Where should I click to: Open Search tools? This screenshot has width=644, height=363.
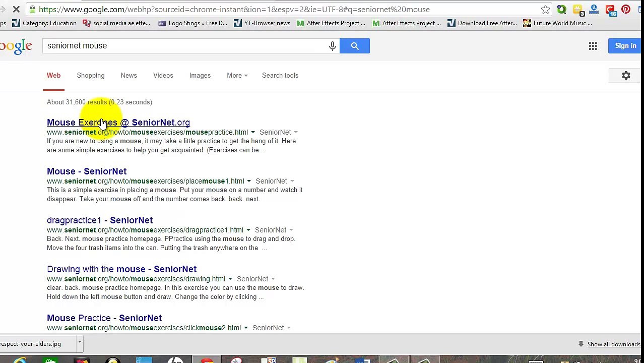[280, 76]
